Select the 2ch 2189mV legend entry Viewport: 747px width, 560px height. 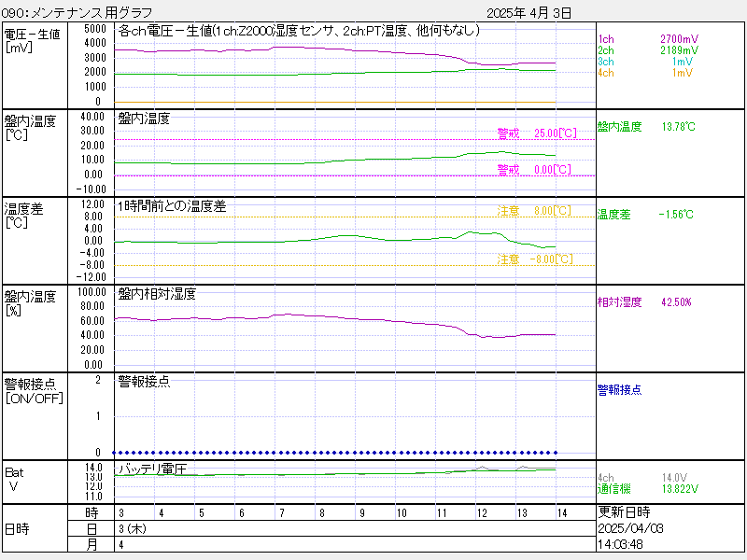pyautogui.click(x=646, y=50)
